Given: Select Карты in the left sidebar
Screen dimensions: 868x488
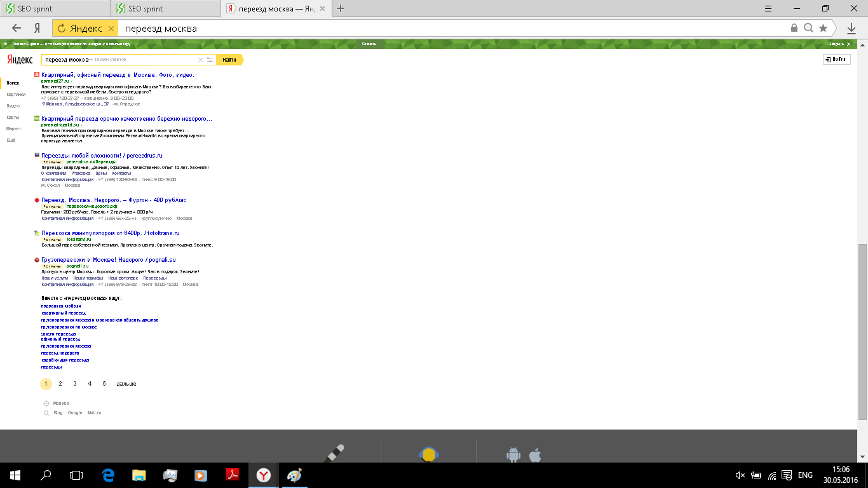Looking at the screenshot, I should [13, 117].
